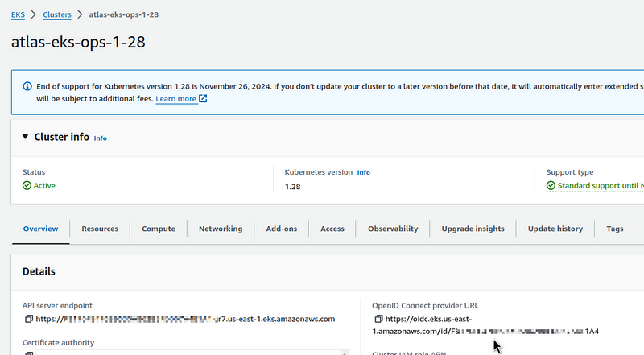The height and width of the screenshot is (355, 644).
Task: Open Info link beside Kubernetes version
Action: [x=364, y=172]
